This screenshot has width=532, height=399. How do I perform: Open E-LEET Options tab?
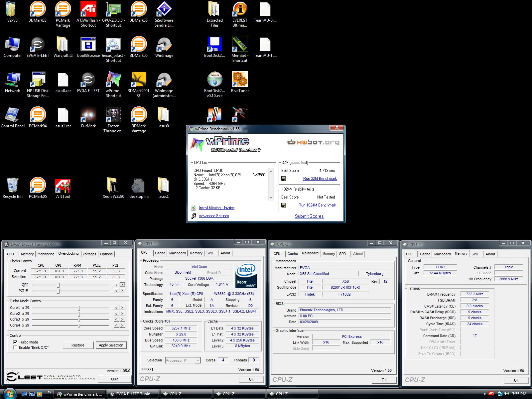106,254
